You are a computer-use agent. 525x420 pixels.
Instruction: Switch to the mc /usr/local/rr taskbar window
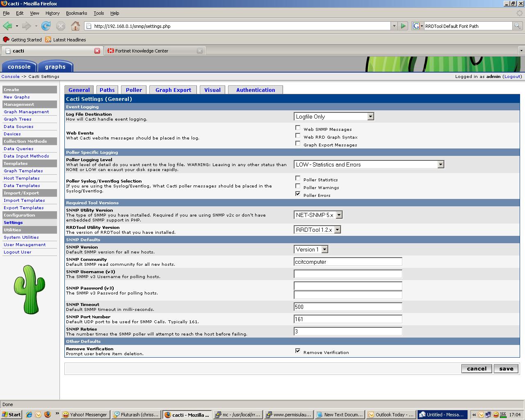click(x=238, y=415)
